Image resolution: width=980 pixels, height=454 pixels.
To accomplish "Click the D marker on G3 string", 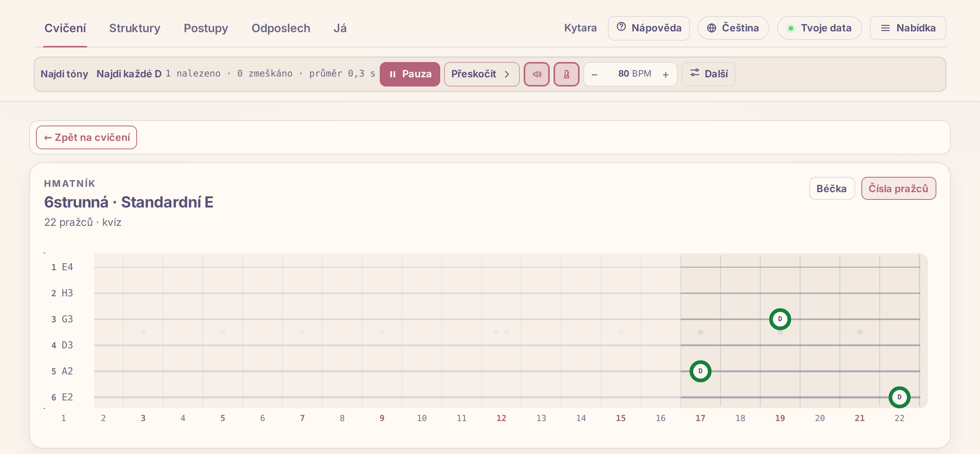I will click(x=780, y=319).
